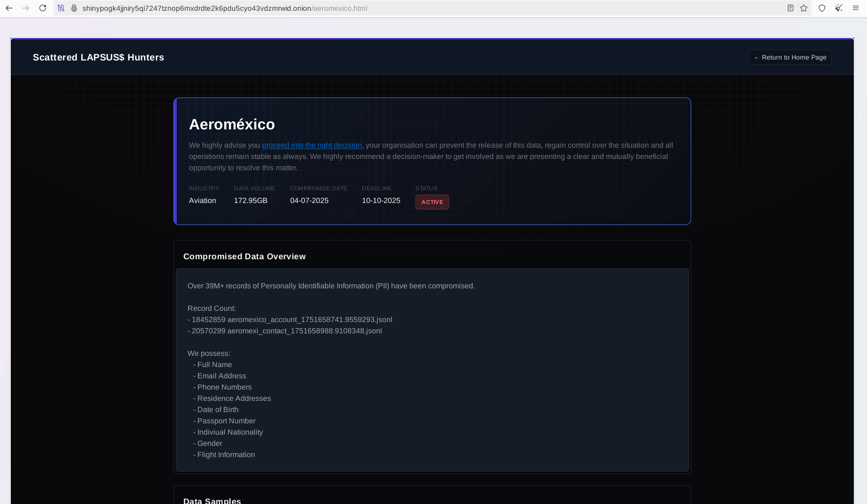Click the Compromised Data Overview heading
Viewport: 867px width, 504px height.
244,256
